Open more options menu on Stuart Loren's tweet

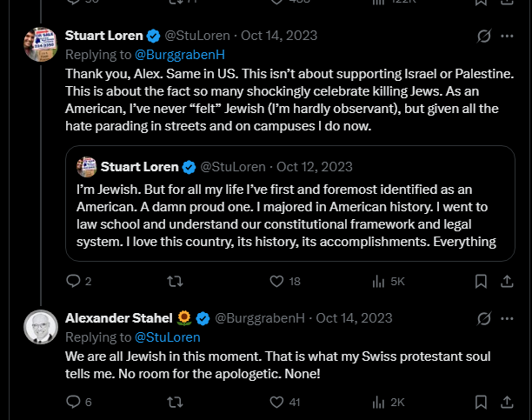pyautogui.click(x=507, y=36)
